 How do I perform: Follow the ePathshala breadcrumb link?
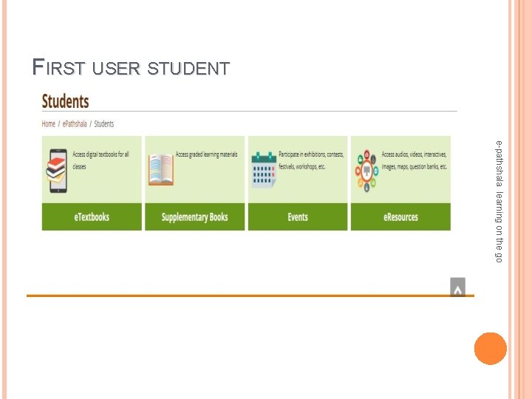pos(75,124)
